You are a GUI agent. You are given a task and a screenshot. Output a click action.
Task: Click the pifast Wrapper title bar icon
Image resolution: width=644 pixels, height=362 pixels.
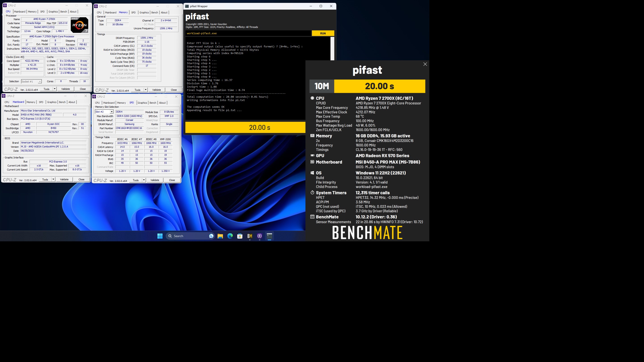(187, 6)
